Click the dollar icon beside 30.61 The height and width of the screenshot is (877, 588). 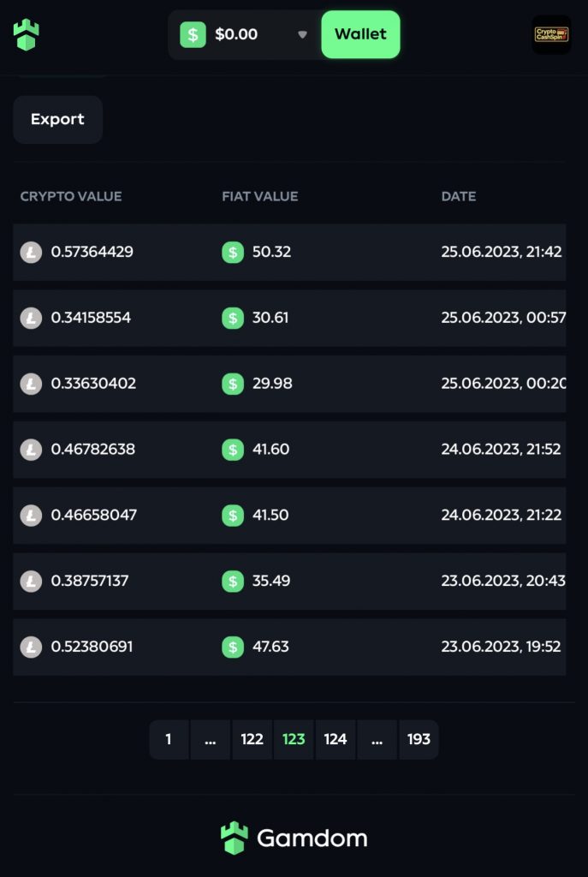coord(233,319)
